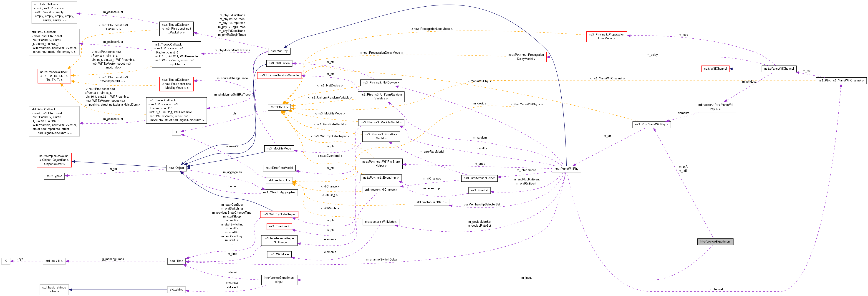Open the InterferenceExperiment::Input node
The width and height of the screenshot is (868, 296).
279,280
